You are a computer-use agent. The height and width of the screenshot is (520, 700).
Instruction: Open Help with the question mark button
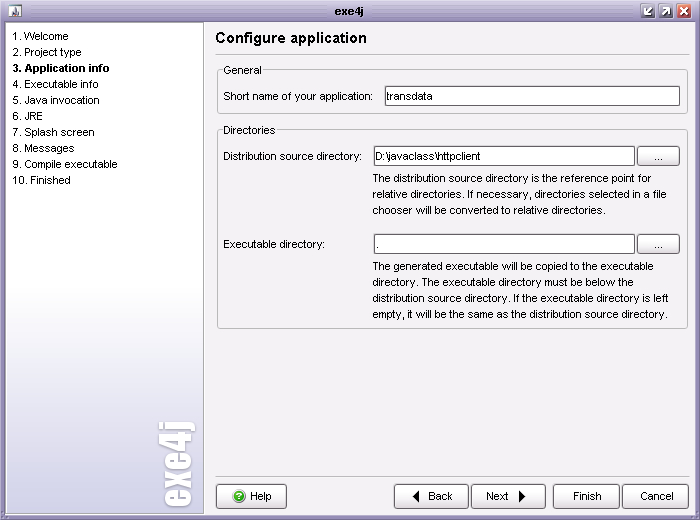coord(251,496)
